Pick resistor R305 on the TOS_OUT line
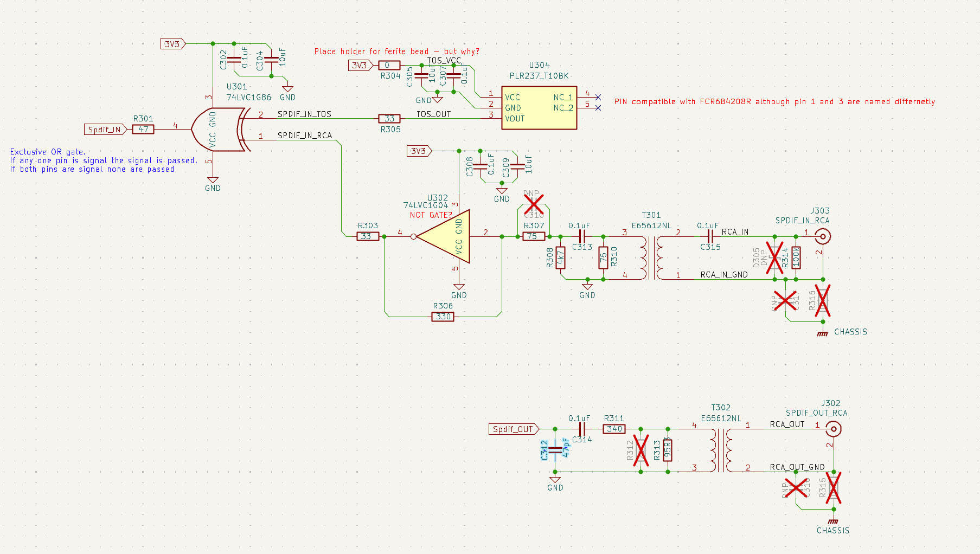The width and height of the screenshot is (980, 554). point(389,119)
